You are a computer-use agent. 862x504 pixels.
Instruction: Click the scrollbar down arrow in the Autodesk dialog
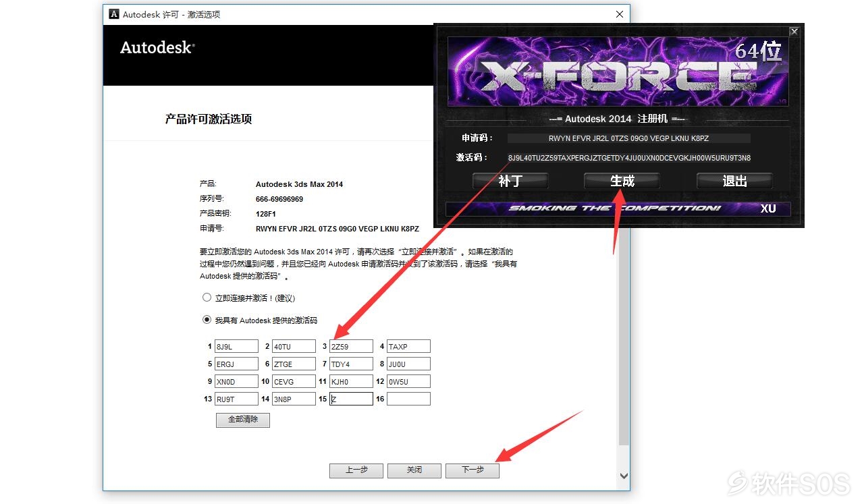point(624,476)
